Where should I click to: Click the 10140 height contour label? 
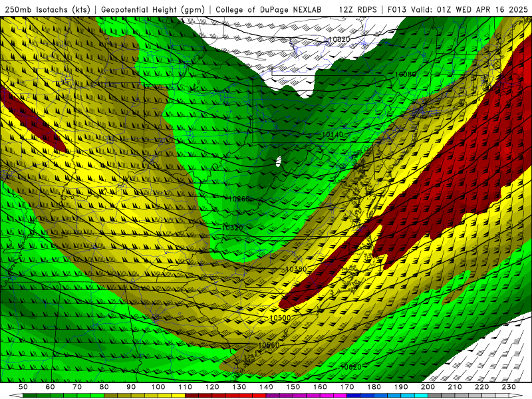pyautogui.click(x=332, y=135)
